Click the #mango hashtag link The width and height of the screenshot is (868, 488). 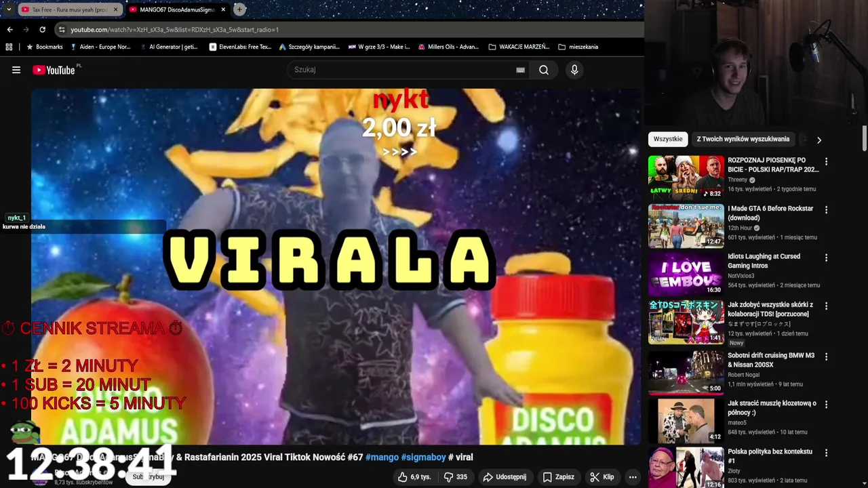coord(382,457)
